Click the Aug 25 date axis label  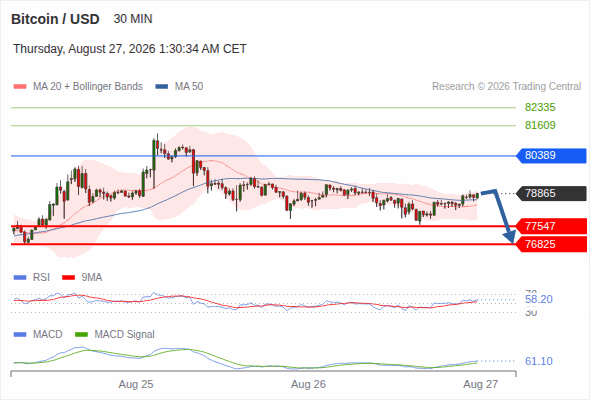coord(136,384)
